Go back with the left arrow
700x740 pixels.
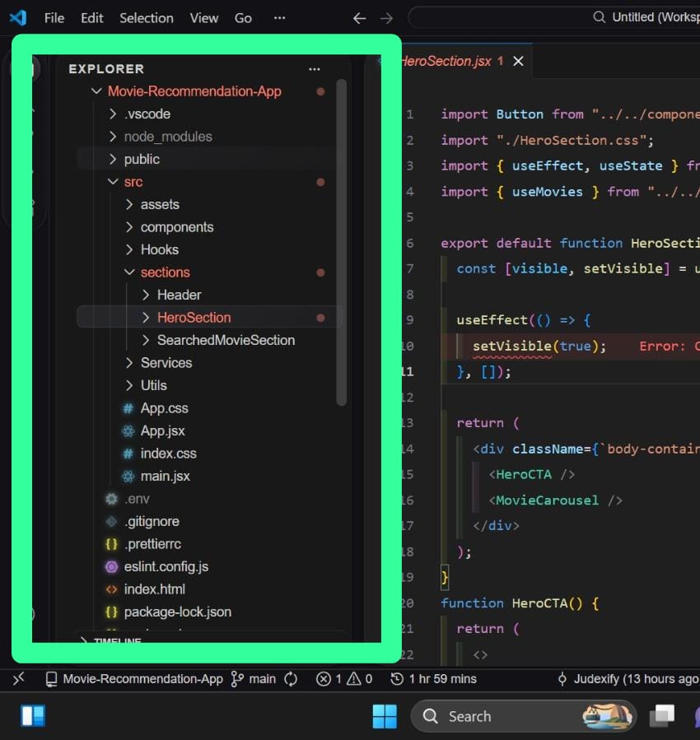coord(360,18)
